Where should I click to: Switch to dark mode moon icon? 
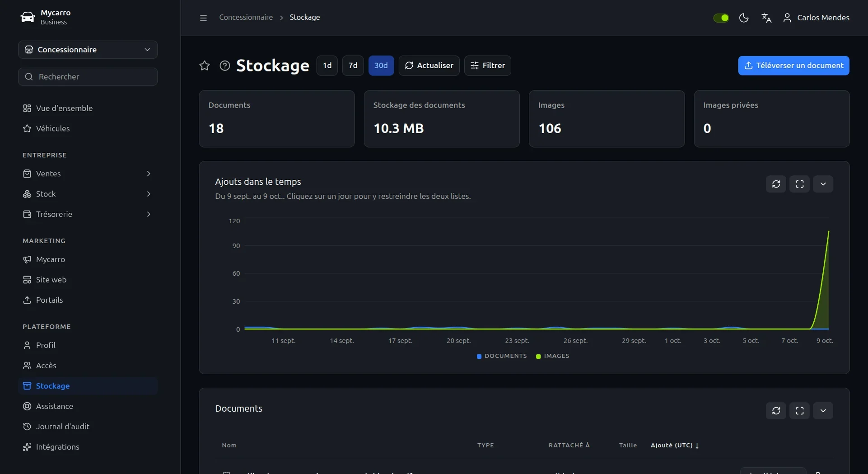744,18
